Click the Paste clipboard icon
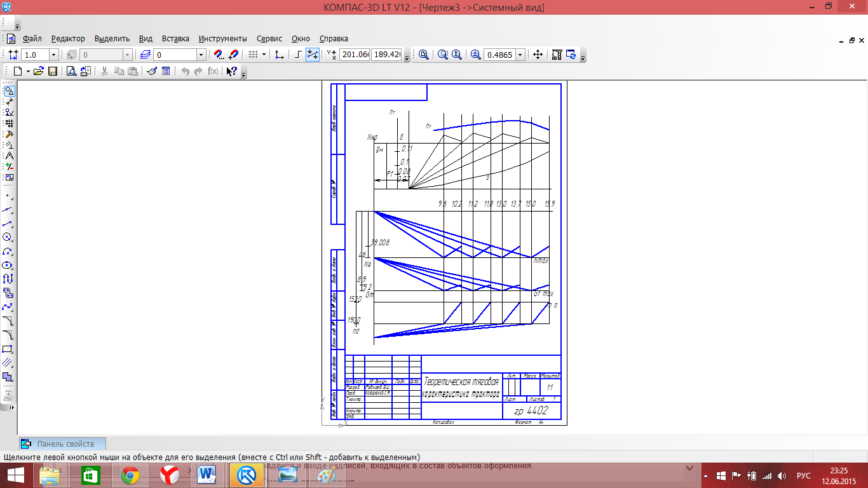The image size is (868, 488). point(133,71)
